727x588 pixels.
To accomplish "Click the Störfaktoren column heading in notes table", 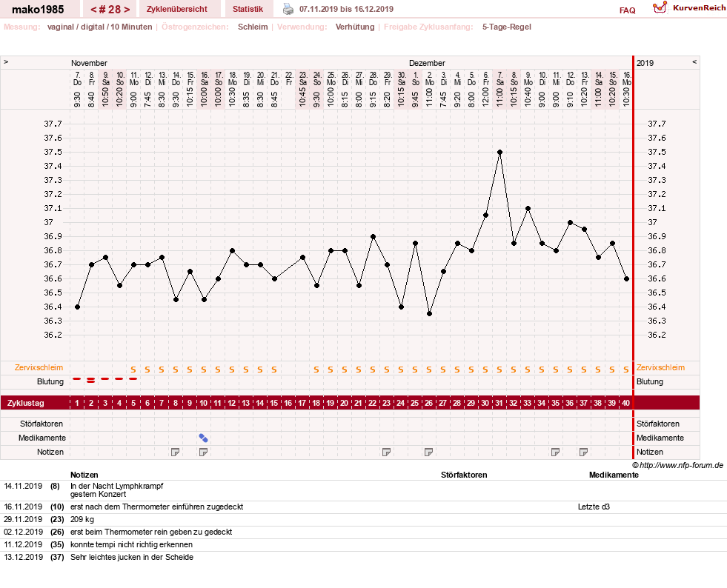I will point(464,475).
